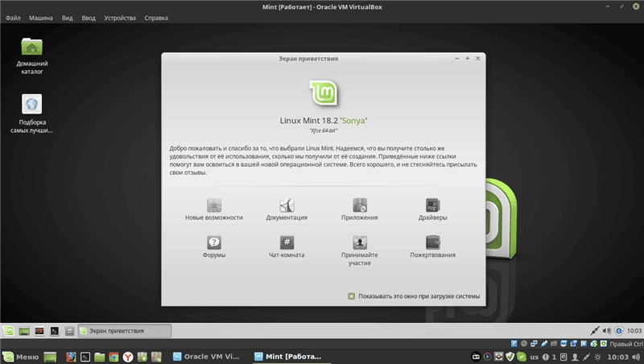Open the Устройства menu

pyautogui.click(x=120, y=18)
